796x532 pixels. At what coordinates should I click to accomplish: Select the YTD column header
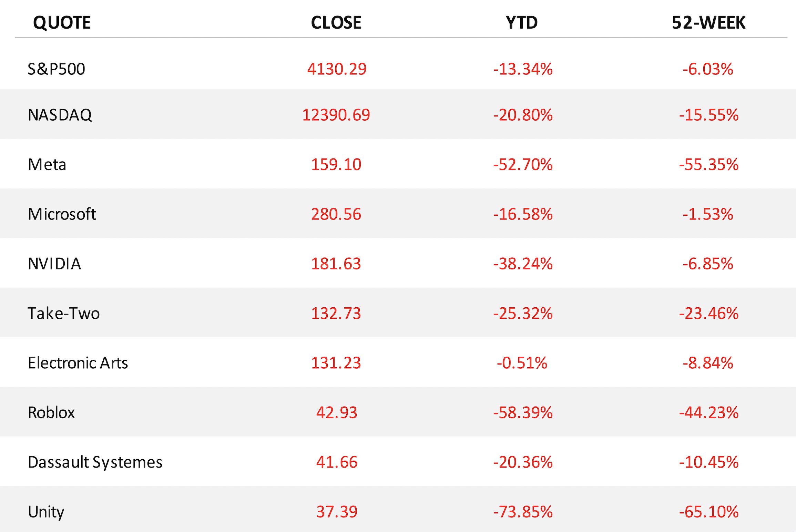click(x=522, y=23)
